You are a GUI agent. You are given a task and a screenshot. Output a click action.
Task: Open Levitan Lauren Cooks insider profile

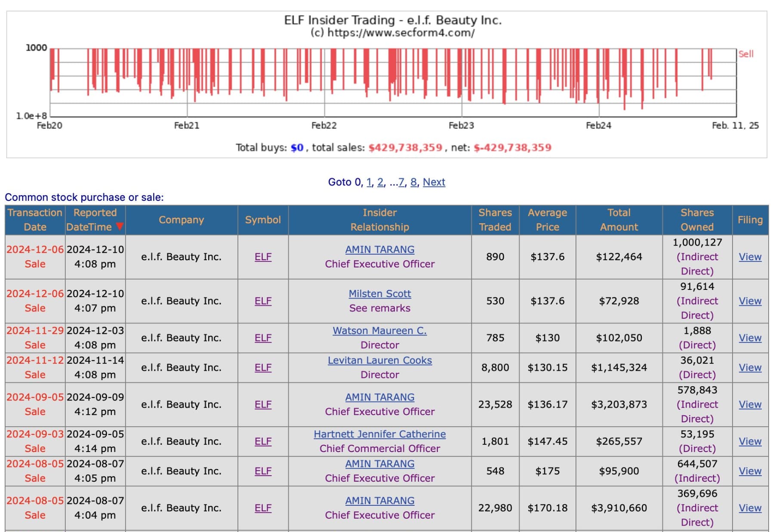pyautogui.click(x=379, y=360)
